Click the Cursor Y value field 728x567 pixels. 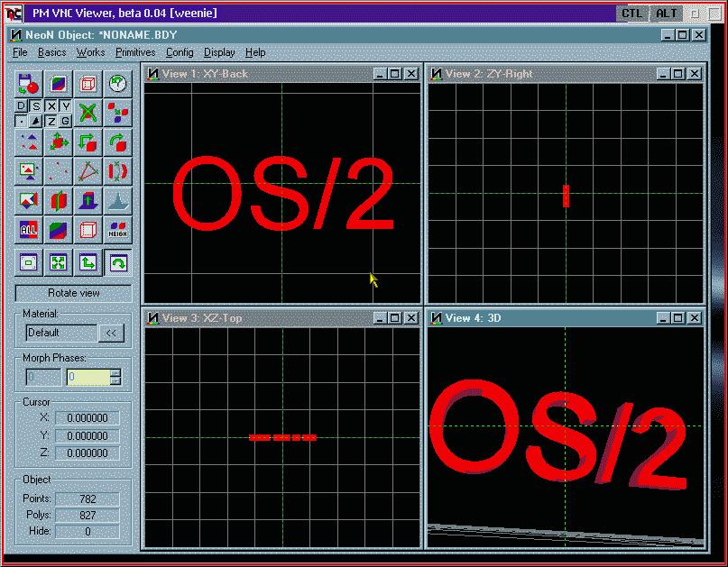tap(88, 435)
